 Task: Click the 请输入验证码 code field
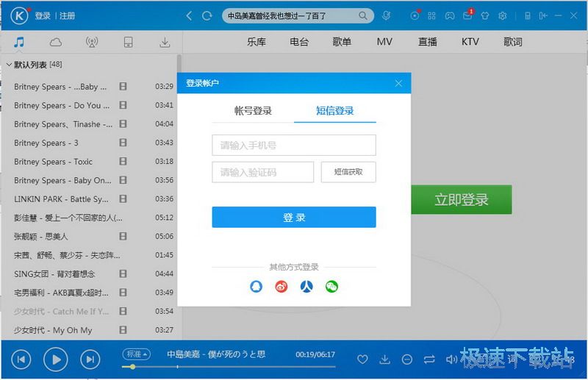coord(263,172)
